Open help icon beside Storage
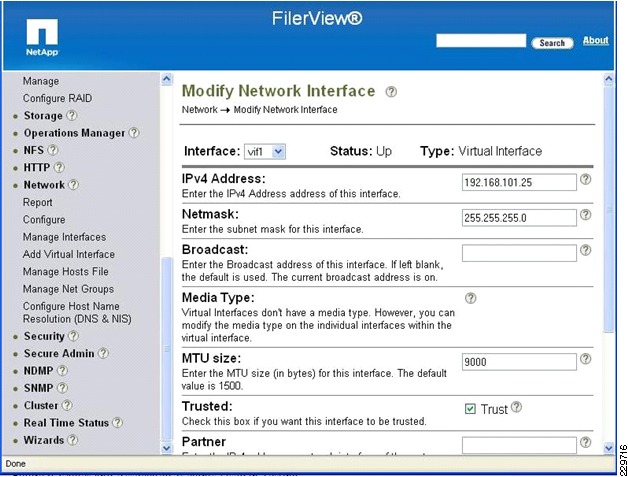Screen dimensions: 628x477 [72, 115]
